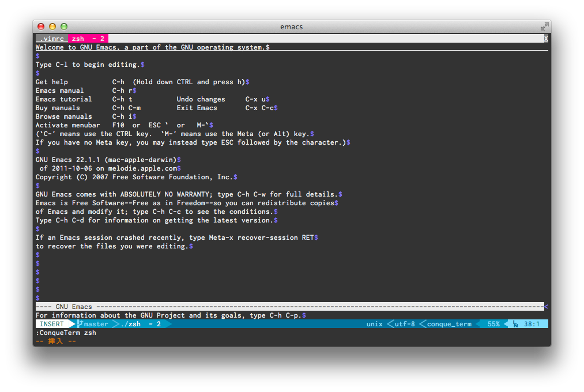Screen dimensions: 584x392
Task: Click the utf-8 encoding indicator
Action: (405, 324)
